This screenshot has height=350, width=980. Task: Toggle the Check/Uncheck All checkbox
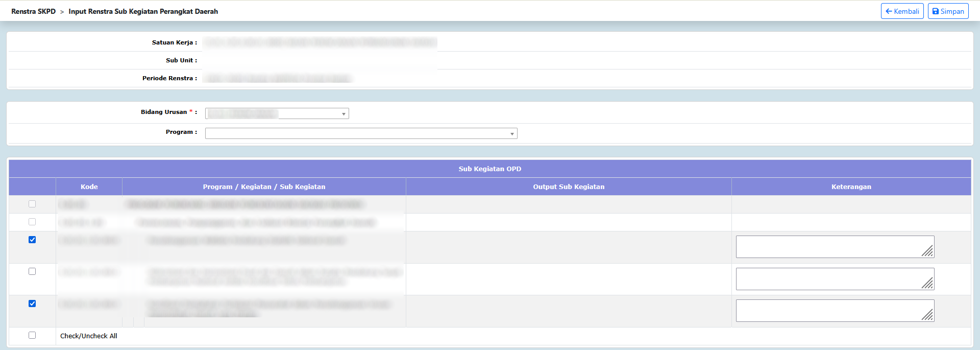[x=32, y=335]
